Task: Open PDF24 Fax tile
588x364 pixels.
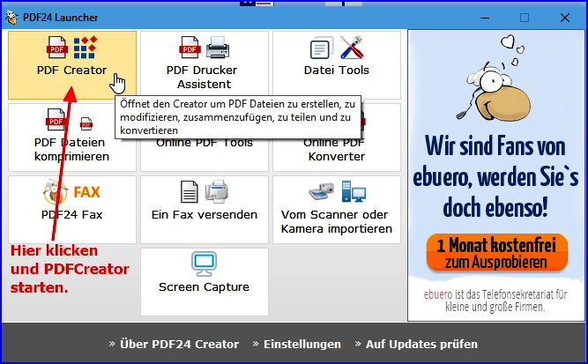Action: pos(72,210)
